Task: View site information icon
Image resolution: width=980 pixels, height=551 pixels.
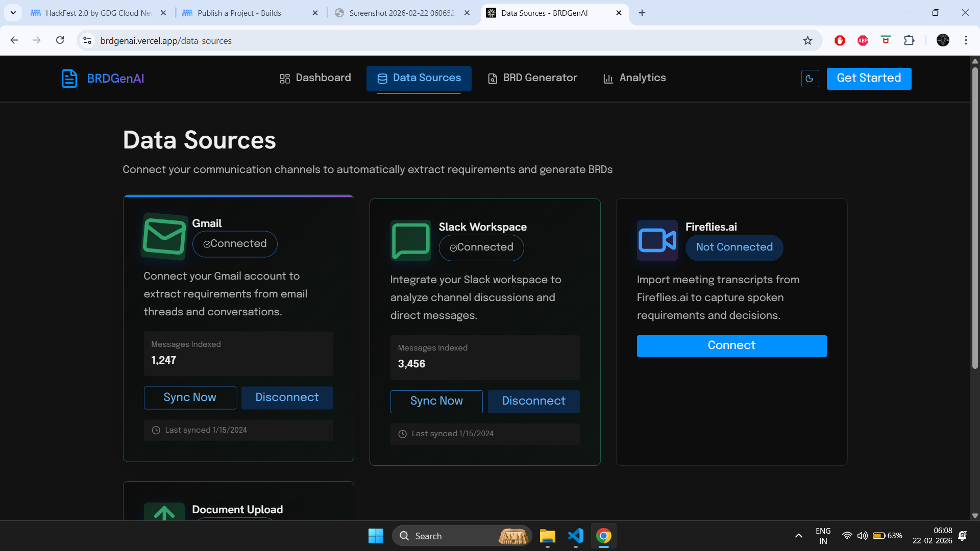Action: point(87,40)
